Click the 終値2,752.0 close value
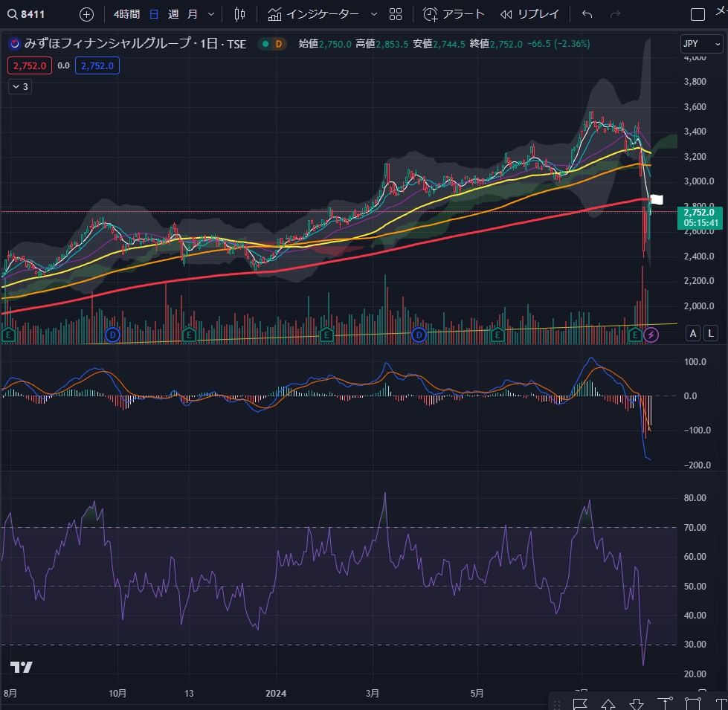The width and height of the screenshot is (728, 710). pyautogui.click(x=496, y=44)
